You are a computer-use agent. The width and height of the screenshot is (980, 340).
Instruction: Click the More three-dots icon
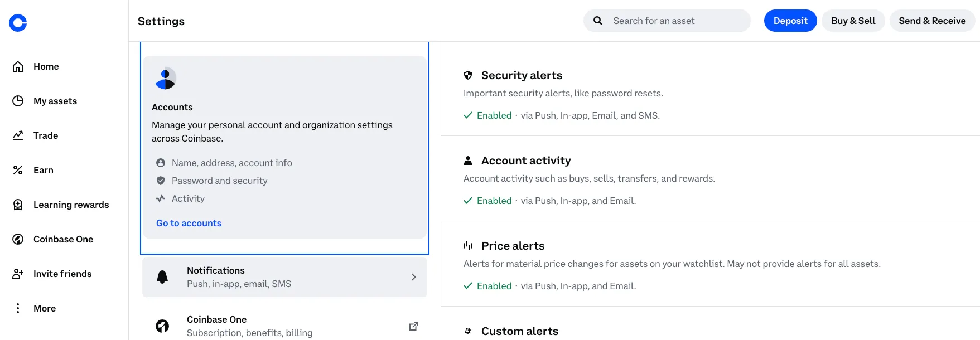(x=18, y=308)
